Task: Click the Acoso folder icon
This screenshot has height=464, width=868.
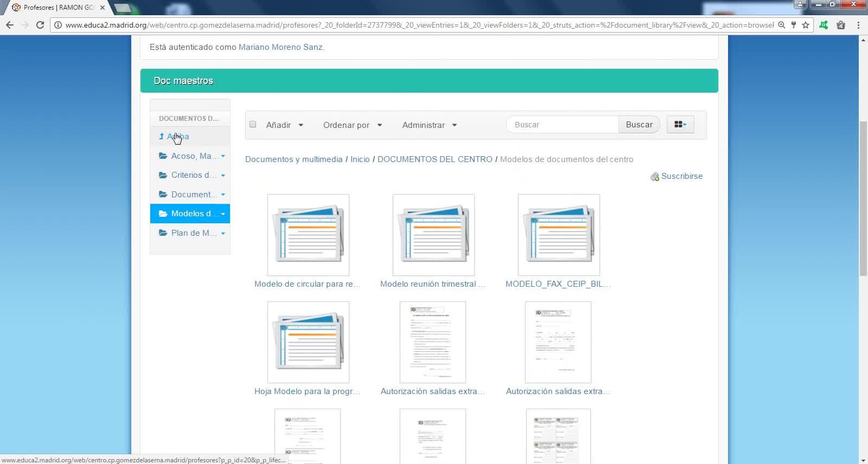Action: coord(163,156)
